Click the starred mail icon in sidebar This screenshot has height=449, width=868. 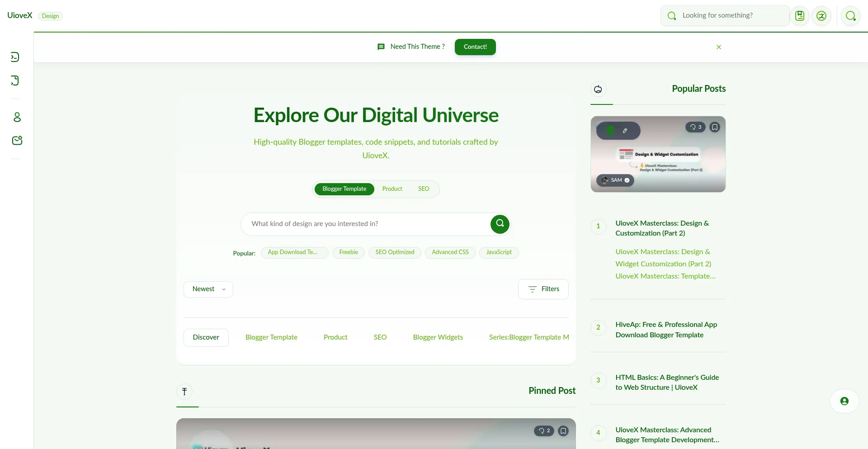point(17,141)
